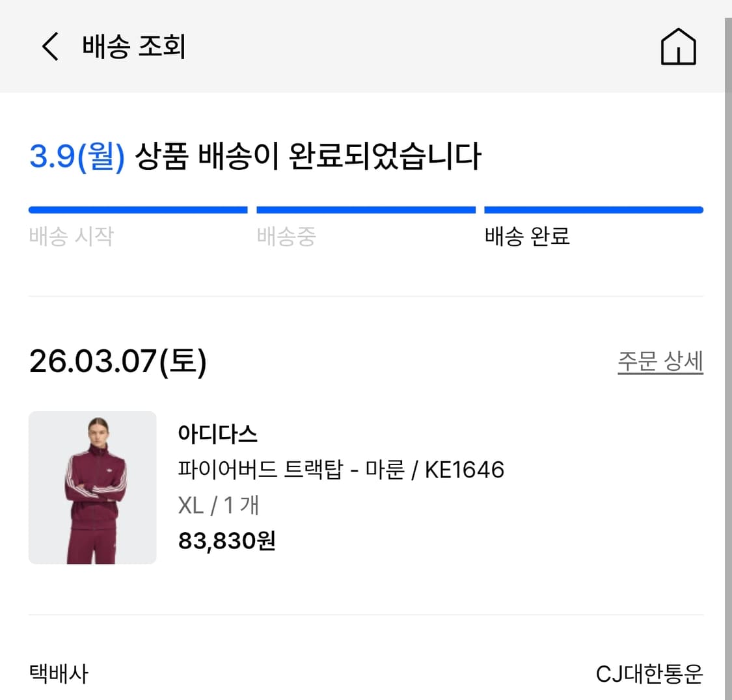This screenshot has height=700, width=732.
Task: Tap the price 83,830원
Action: 226,541
